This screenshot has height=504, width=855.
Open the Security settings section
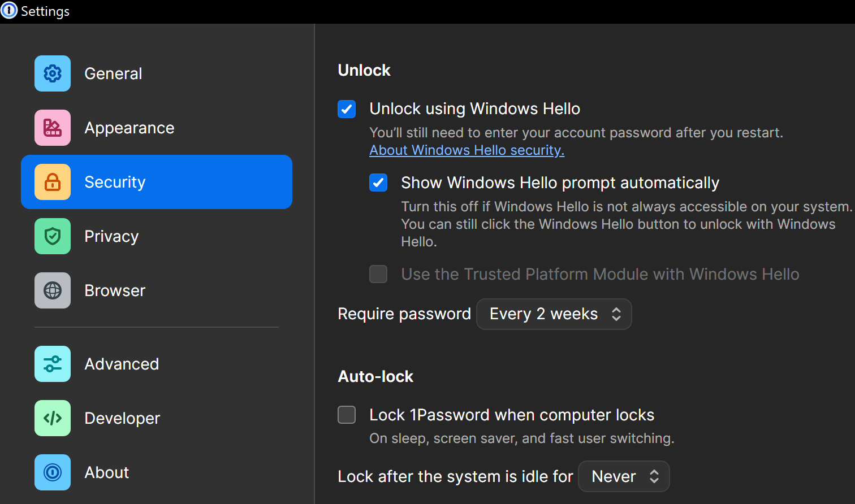[x=115, y=181]
